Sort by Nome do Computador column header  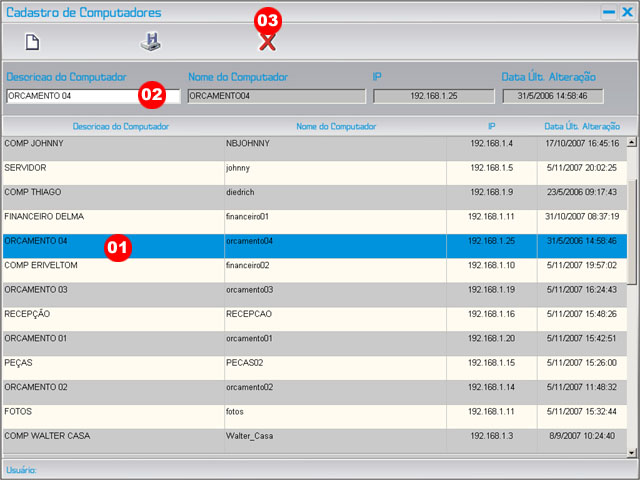pos(336,127)
